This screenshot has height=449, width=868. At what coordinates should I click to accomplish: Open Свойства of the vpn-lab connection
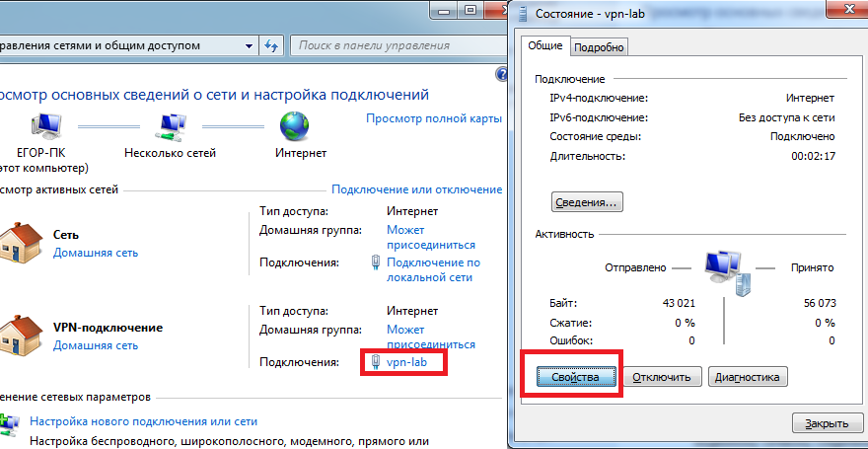point(576,377)
